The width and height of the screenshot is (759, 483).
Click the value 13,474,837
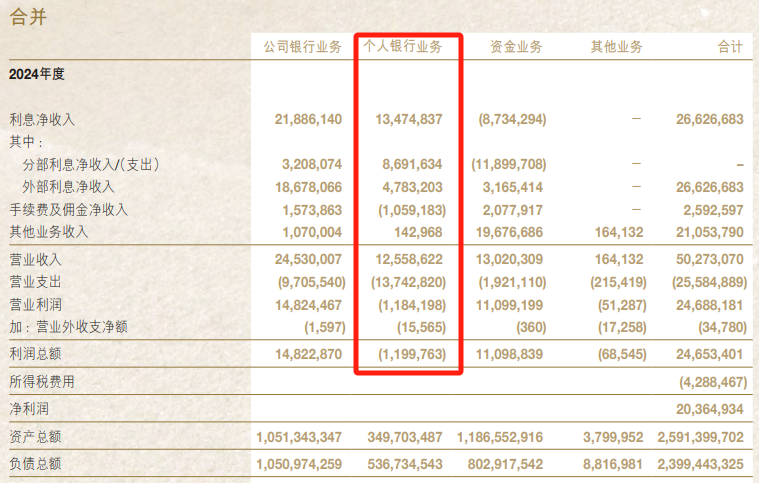point(409,120)
